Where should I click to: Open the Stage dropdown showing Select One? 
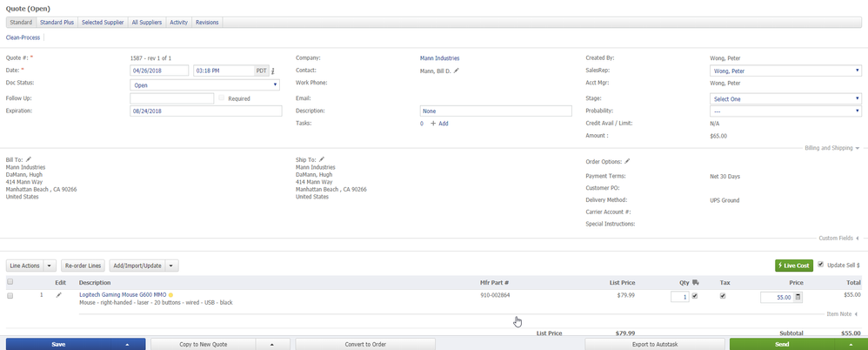point(781,99)
